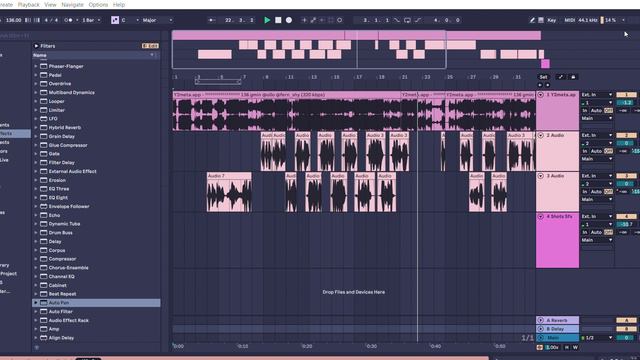Image resolution: width=640 pixels, height=360 pixels.
Task: Select the Audio Effect Rack folder
Action: 68,320
